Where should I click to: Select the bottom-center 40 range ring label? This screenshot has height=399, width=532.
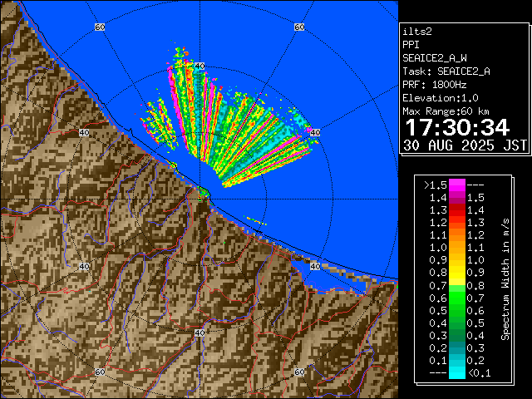pos(199,332)
